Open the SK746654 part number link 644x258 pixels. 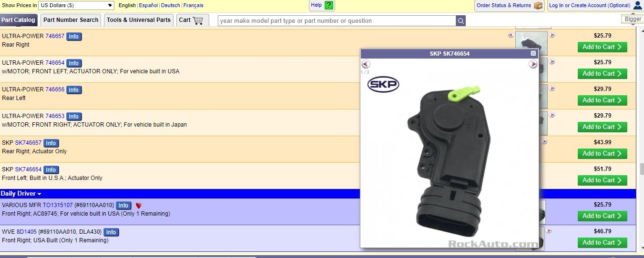pos(28,169)
